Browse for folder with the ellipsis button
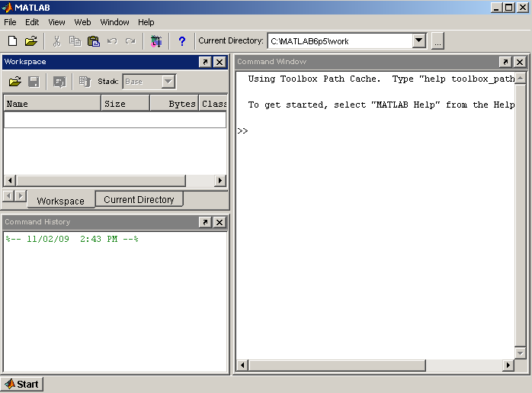This screenshot has width=532, height=393. (x=437, y=41)
